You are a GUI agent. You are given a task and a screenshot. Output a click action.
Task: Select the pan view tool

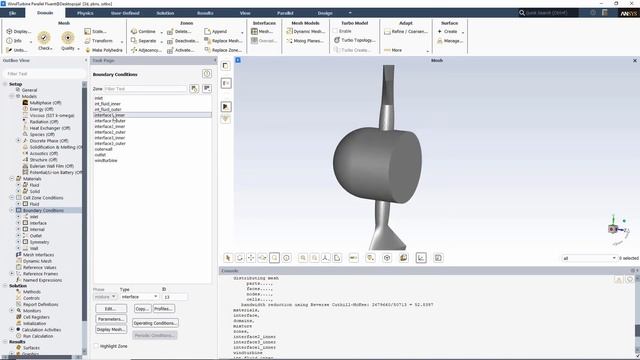tap(251, 258)
